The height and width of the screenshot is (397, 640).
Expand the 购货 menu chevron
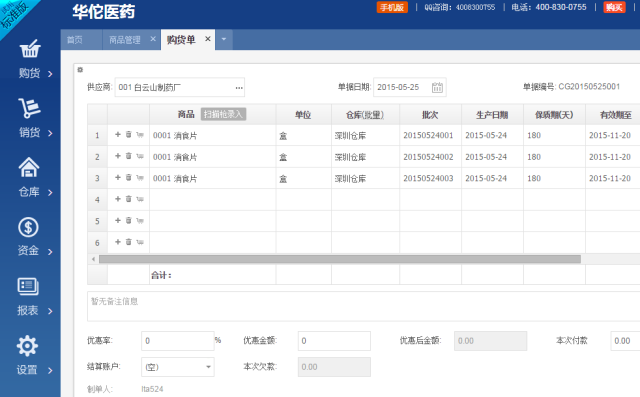(x=50, y=74)
